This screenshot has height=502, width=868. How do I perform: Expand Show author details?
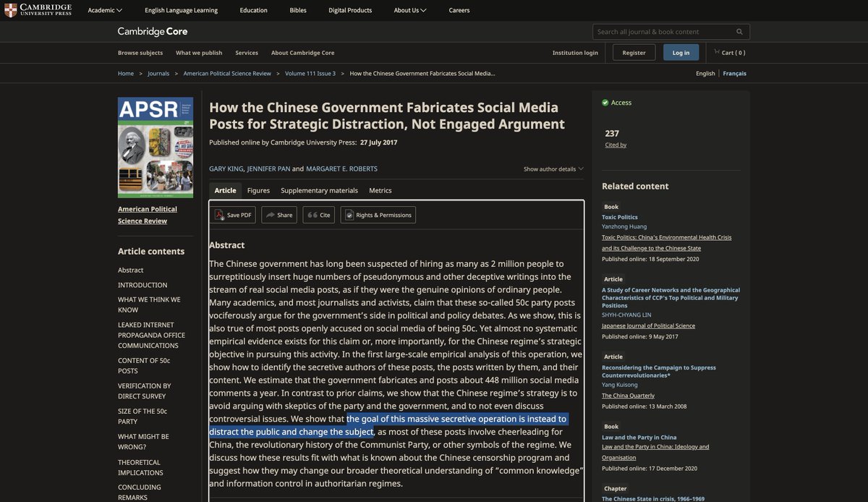coord(553,169)
